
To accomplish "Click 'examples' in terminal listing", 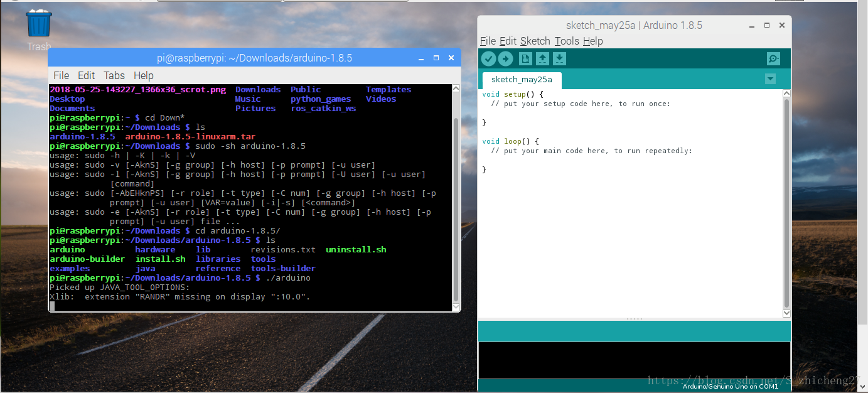I will (x=70, y=268).
